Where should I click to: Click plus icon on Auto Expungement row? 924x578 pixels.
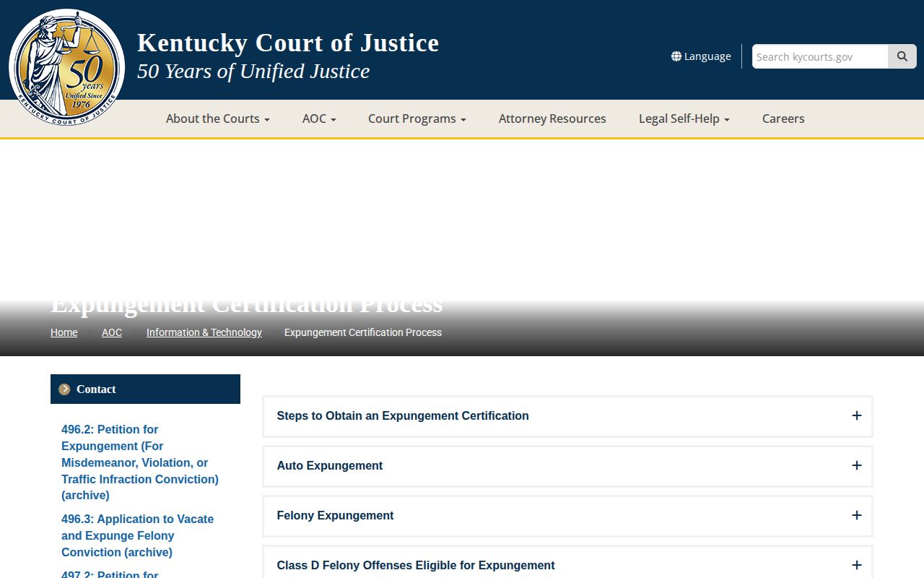tap(857, 465)
